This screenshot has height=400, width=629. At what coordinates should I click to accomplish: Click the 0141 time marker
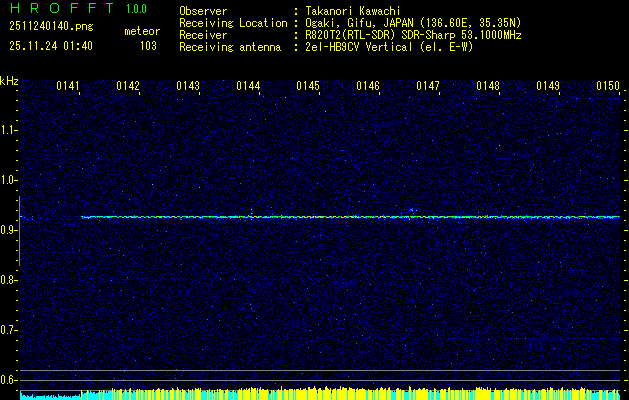(68, 86)
